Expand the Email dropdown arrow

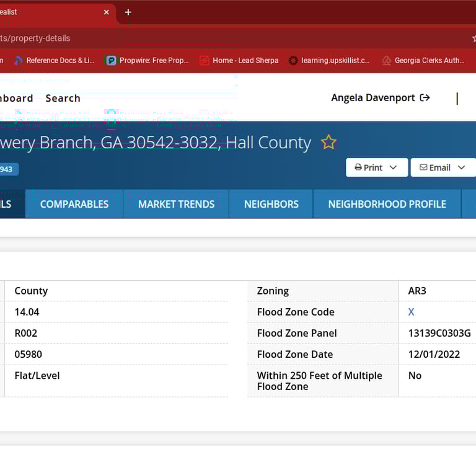(x=461, y=167)
